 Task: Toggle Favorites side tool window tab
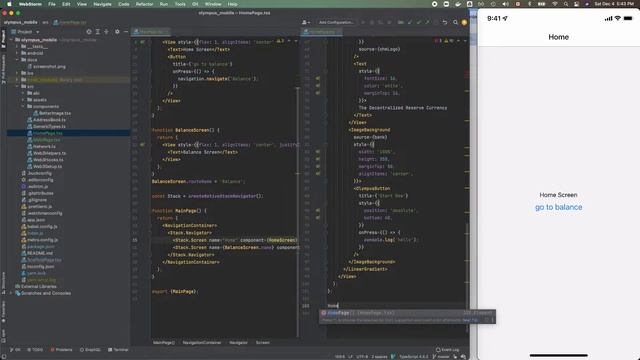[x=3, y=312]
